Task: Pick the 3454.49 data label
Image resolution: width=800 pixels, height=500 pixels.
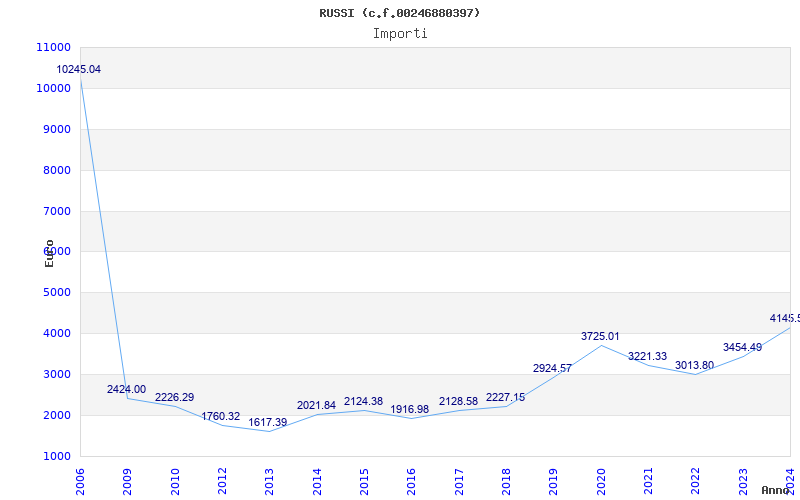Action: (742, 347)
